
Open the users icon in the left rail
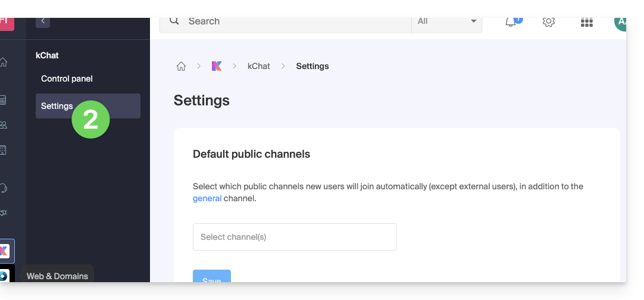tap(4, 125)
